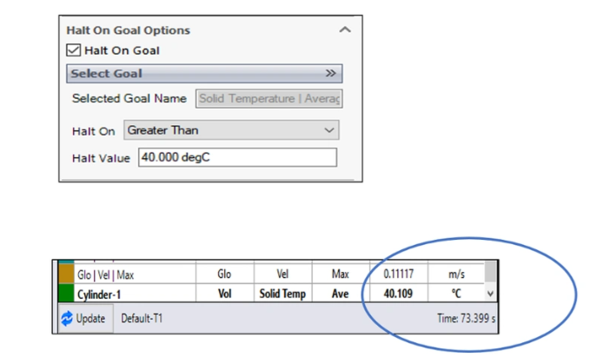Click the Default-T1 status label
This screenshot has width=596, height=364.
tap(142, 319)
